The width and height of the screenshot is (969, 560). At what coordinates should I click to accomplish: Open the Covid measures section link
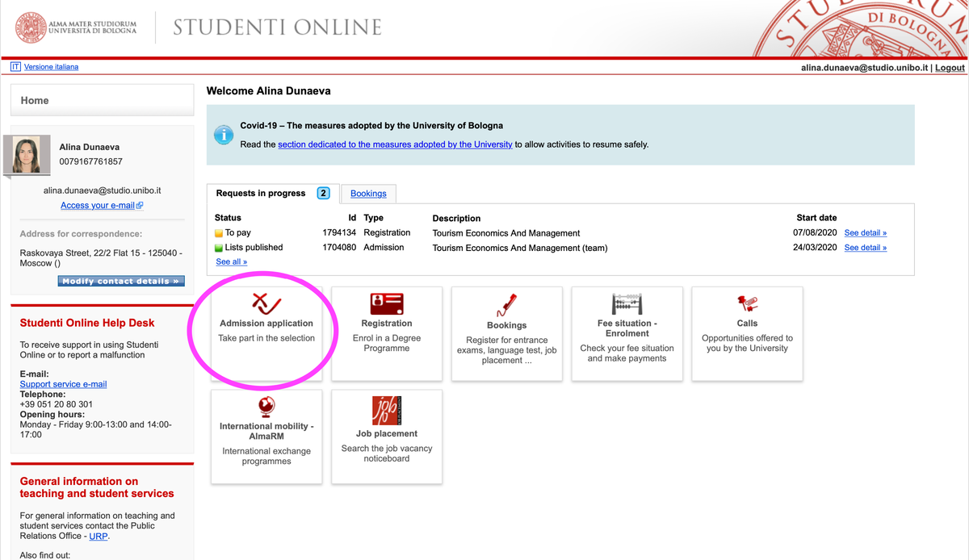(395, 144)
